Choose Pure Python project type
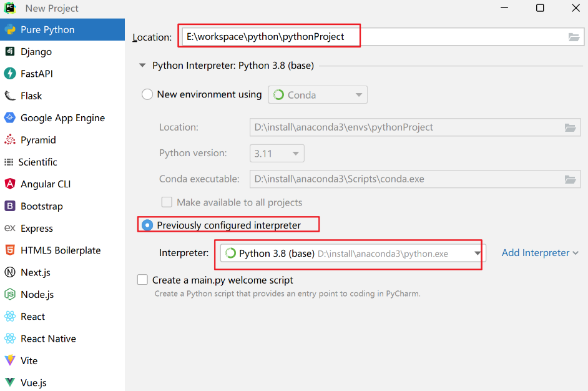Viewport: 588px width, 391px height. pos(62,29)
